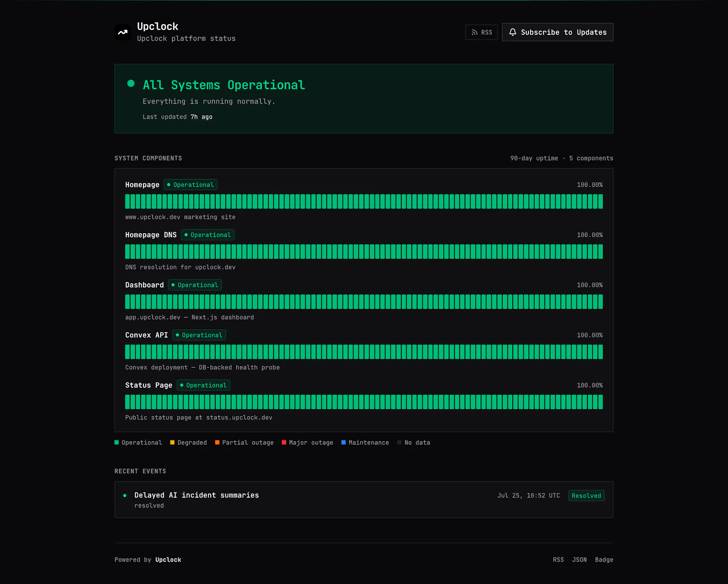
Task: Click the Homepage DNS 100.00% uptime value
Action: click(590, 235)
